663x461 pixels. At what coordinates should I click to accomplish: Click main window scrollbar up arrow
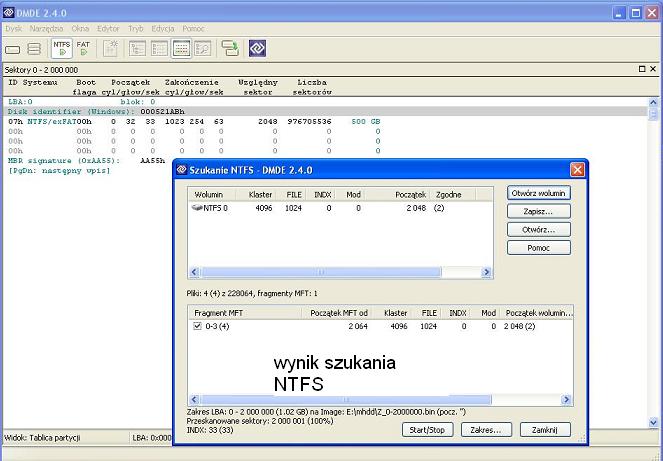click(653, 103)
